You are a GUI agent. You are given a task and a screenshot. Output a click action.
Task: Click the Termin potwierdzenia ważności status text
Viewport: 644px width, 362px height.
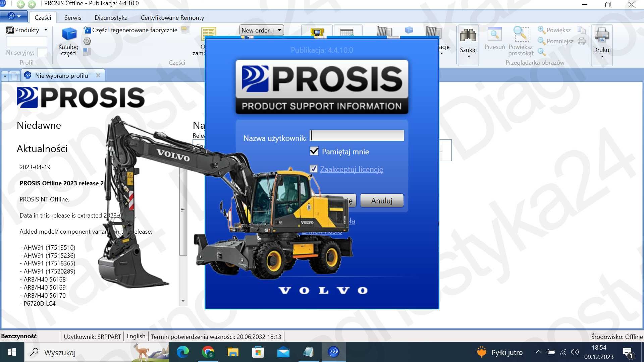click(x=216, y=337)
